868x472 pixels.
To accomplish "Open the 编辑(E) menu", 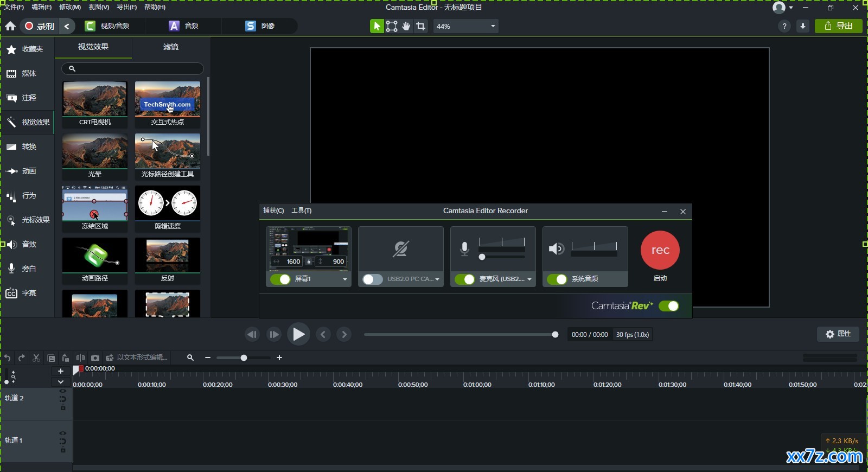I will pos(41,7).
